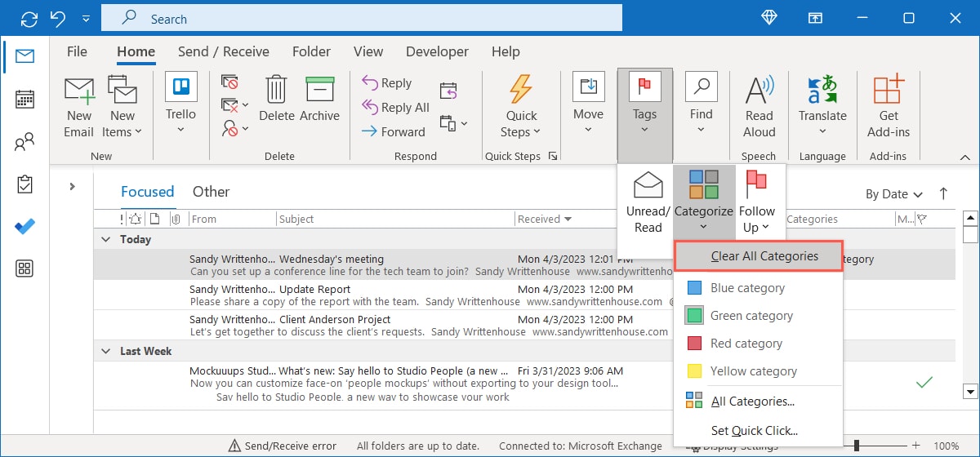Screen dimensions: 980x457
Task: Open the Move dropdown button
Action: [x=588, y=103]
